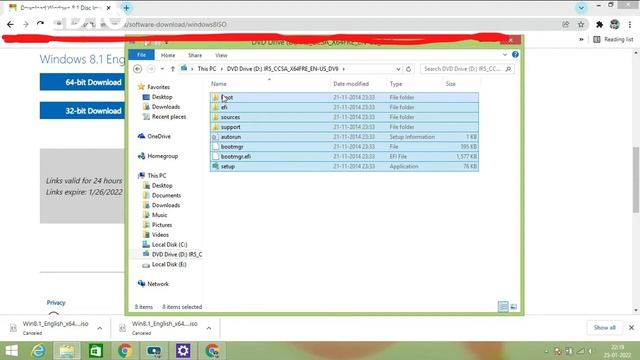
Task: Open Reading list in Chrome
Action: click(x=613, y=39)
